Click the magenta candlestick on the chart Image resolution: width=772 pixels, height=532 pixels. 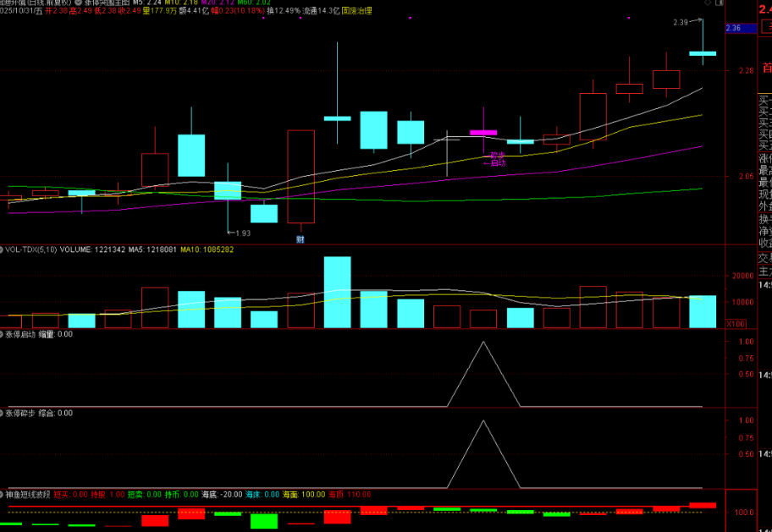click(x=483, y=133)
